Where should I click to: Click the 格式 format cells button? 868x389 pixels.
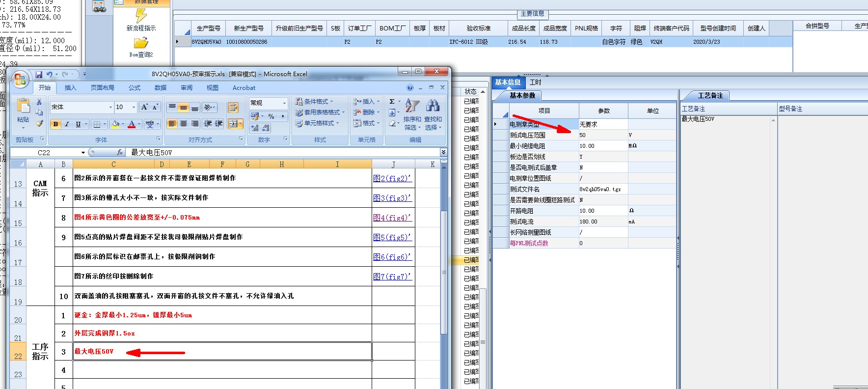[x=366, y=123]
